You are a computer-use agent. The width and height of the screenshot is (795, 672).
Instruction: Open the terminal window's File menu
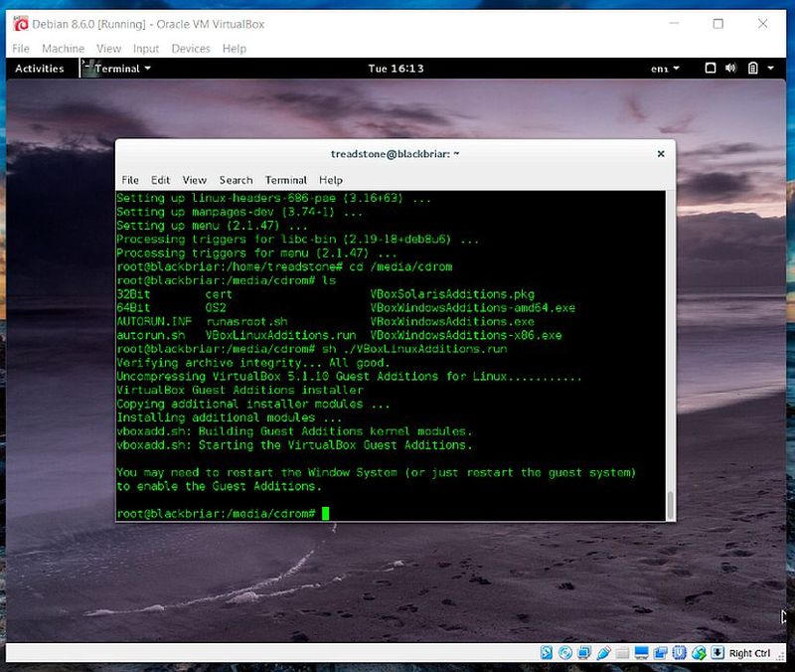tap(130, 180)
